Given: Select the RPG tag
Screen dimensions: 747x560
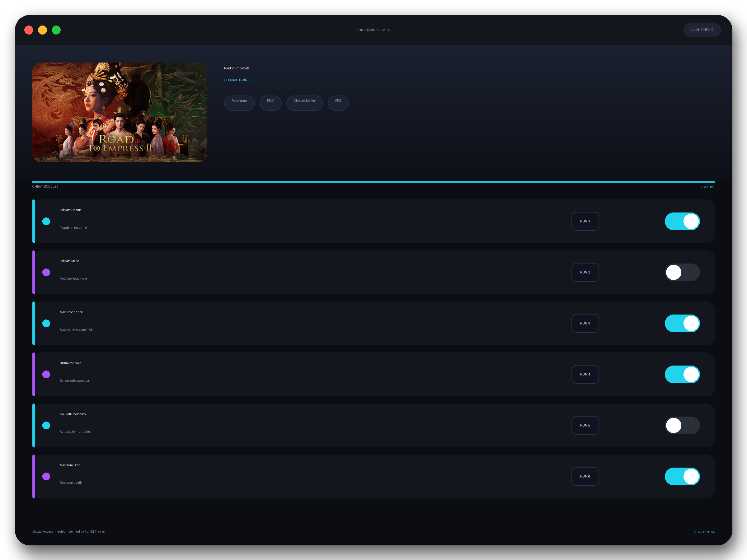Looking at the screenshot, I should [x=338, y=103].
